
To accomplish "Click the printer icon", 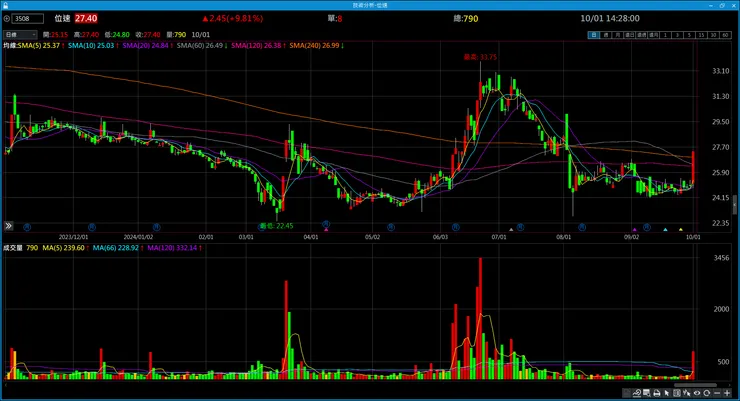I will point(657,393).
